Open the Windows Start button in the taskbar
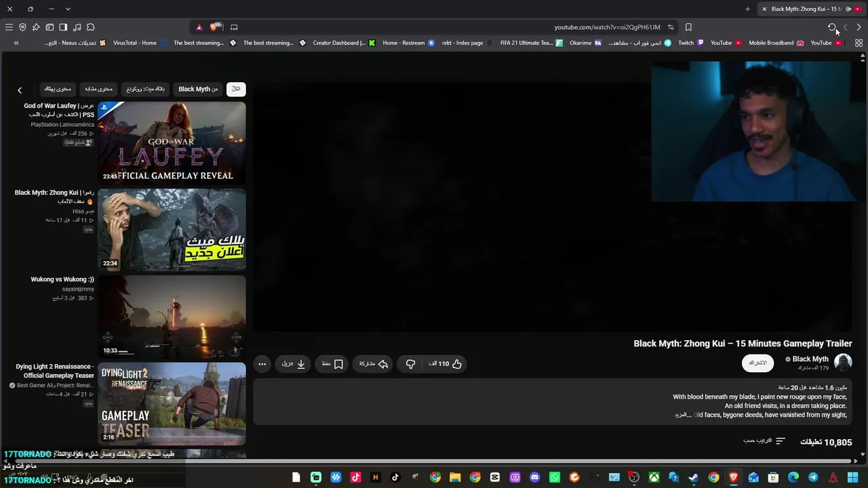Image resolution: width=868 pixels, height=488 pixels. point(852,478)
